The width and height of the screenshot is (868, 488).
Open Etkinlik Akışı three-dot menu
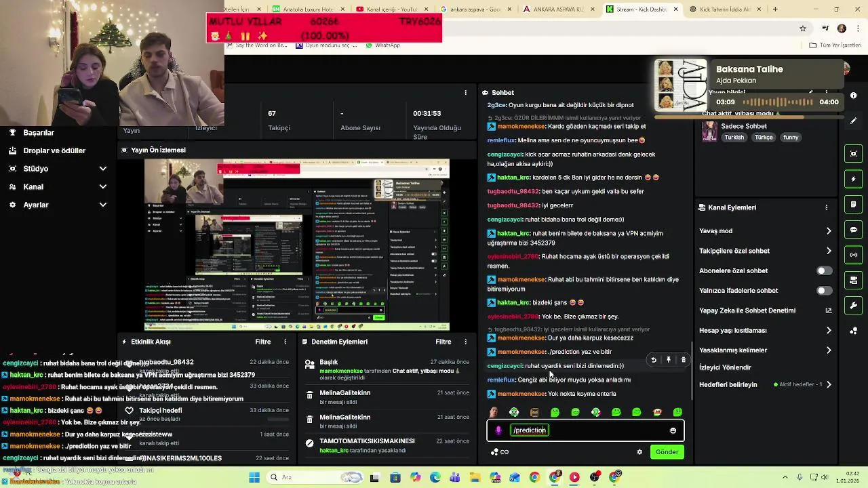click(285, 342)
